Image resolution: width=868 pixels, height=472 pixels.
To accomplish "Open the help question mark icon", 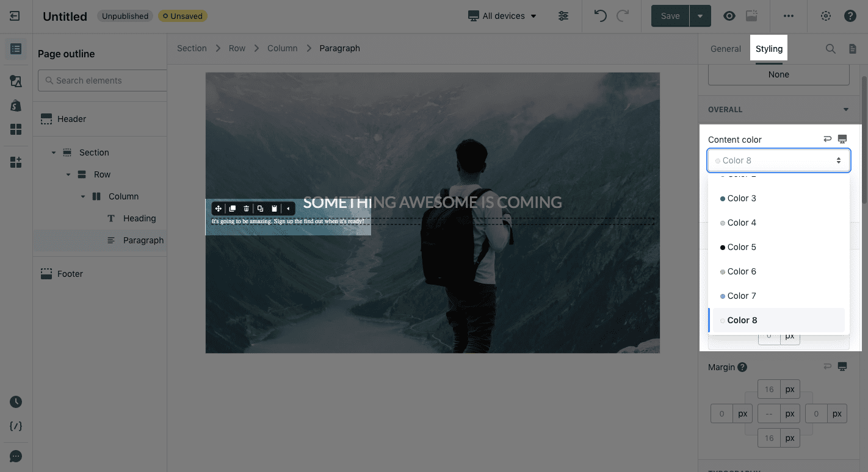I will tap(850, 16).
